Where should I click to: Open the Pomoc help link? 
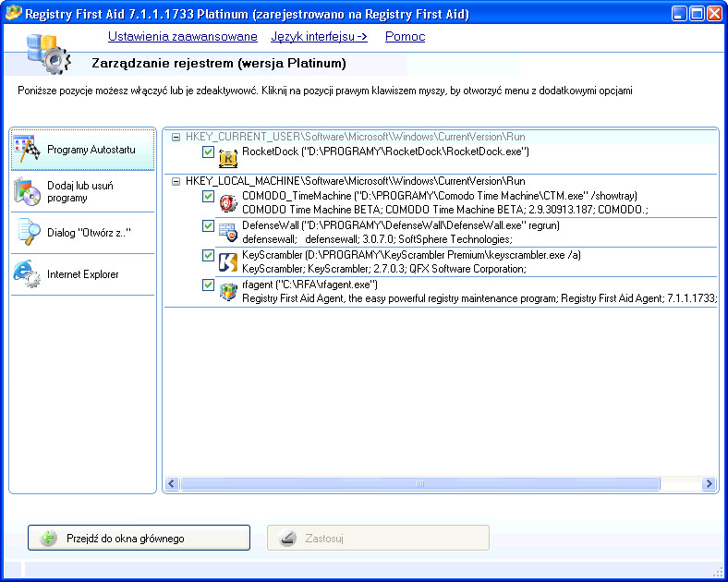[x=405, y=36]
